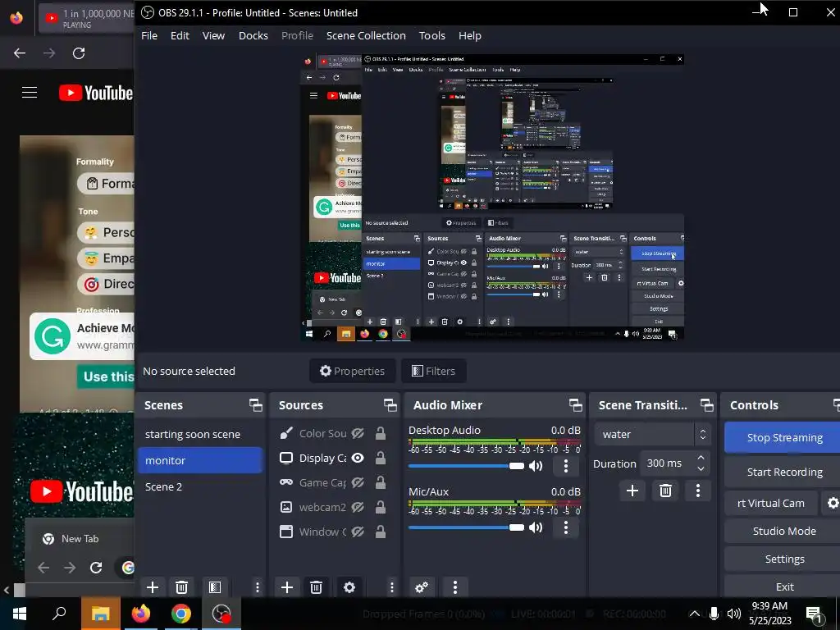Remove selected source with trash icon
The image size is (840, 630).
pyautogui.click(x=316, y=587)
